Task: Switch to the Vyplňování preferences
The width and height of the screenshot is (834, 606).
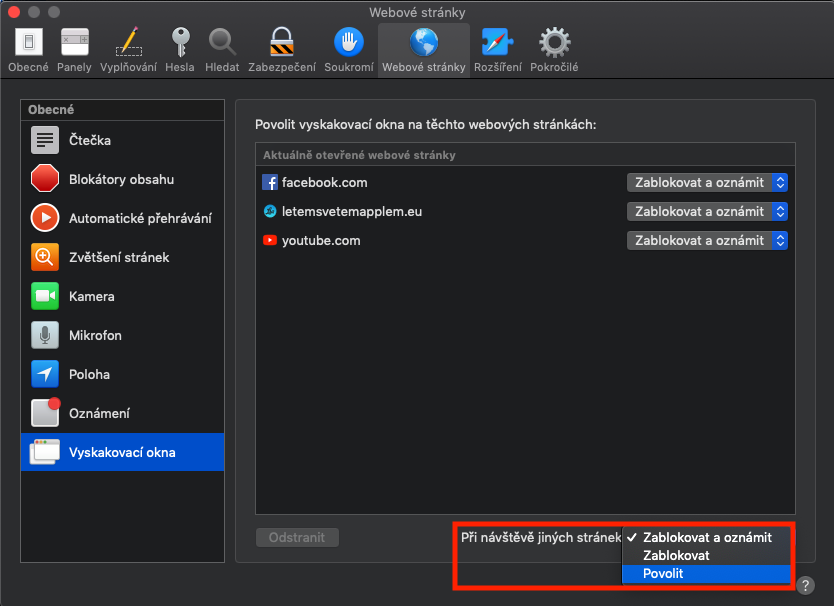Action: [127, 49]
